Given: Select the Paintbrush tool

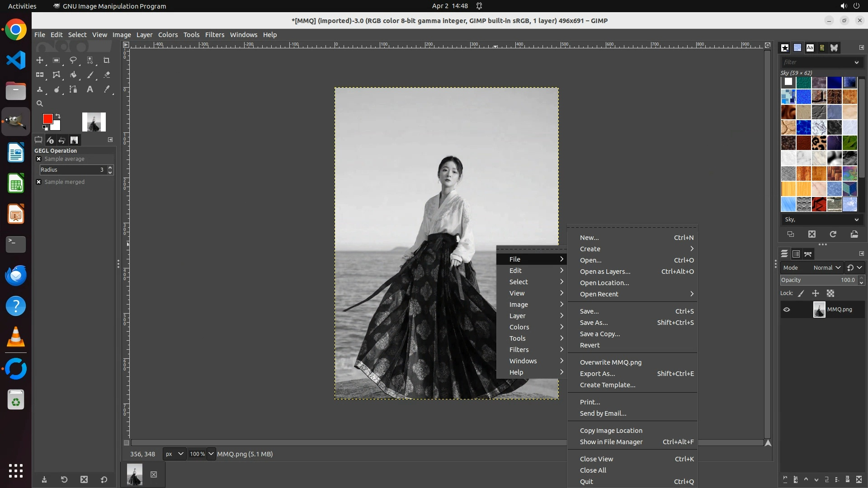Looking at the screenshot, I should coord(90,75).
